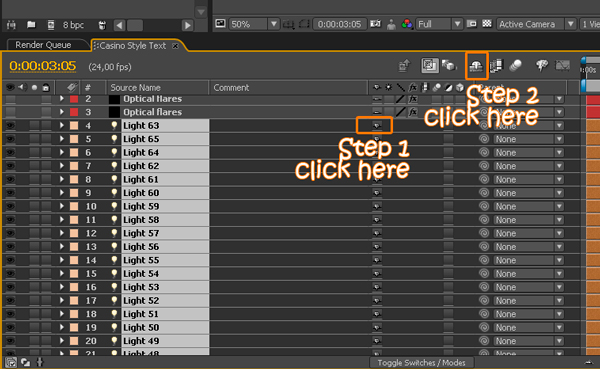Click the Interpret Footage icon in Project panel
This screenshot has height=369, width=600.
click(11, 25)
